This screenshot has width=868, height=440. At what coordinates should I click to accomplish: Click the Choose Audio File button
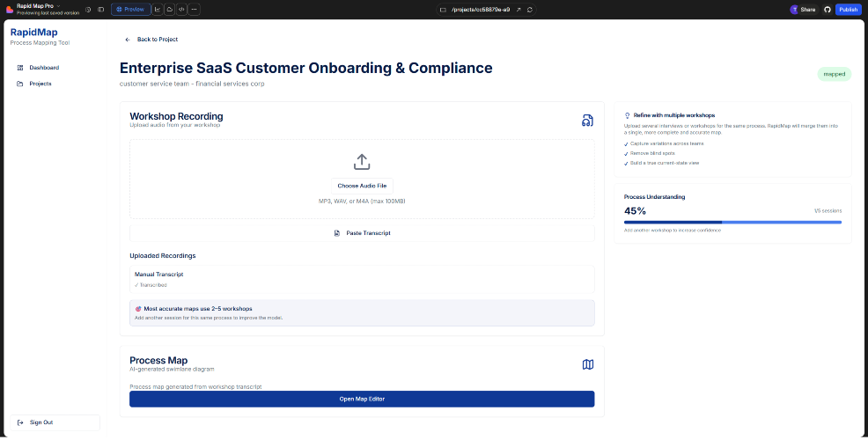[362, 186]
